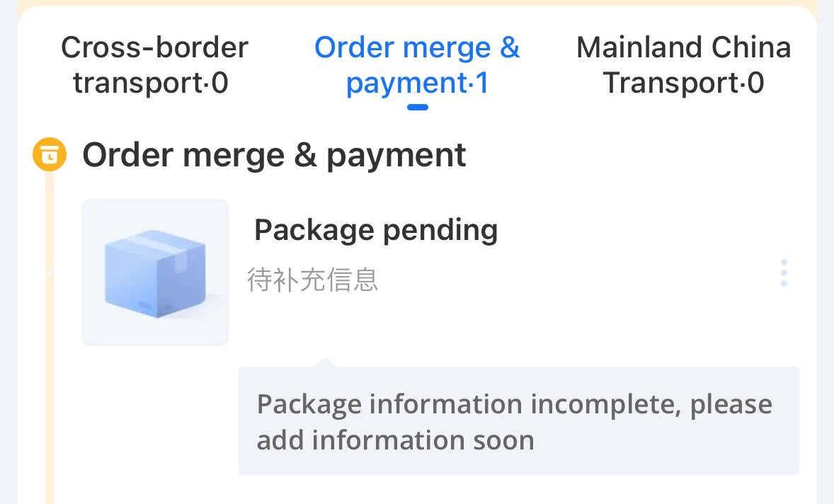Click the Order merge & payment section heading

point(274,155)
